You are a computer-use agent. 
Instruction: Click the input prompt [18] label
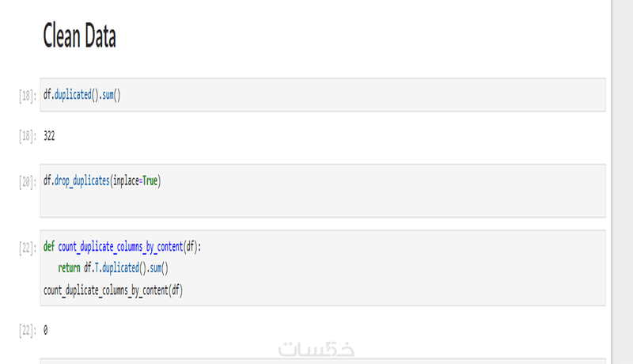click(28, 96)
